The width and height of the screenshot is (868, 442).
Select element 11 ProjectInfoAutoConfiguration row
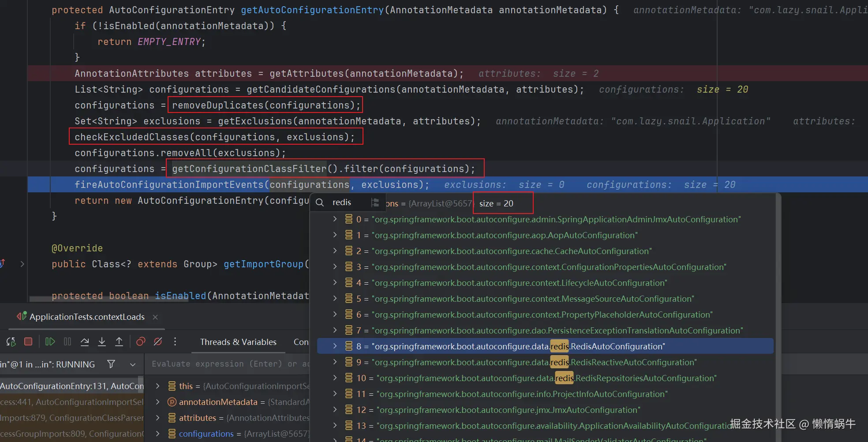point(545,394)
